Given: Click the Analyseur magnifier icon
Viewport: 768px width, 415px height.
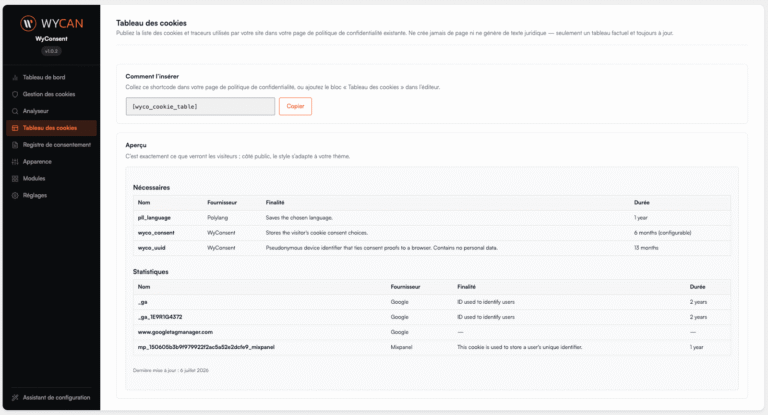Looking at the screenshot, I should (15, 111).
